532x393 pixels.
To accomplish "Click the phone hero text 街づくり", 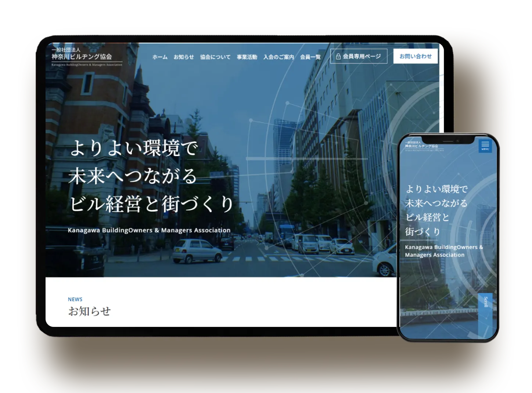I will (422, 231).
